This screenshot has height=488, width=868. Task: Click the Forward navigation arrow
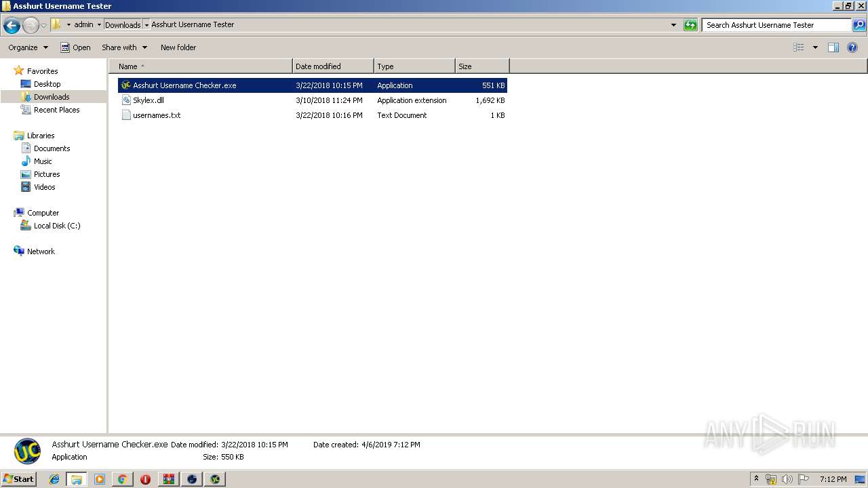click(31, 26)
